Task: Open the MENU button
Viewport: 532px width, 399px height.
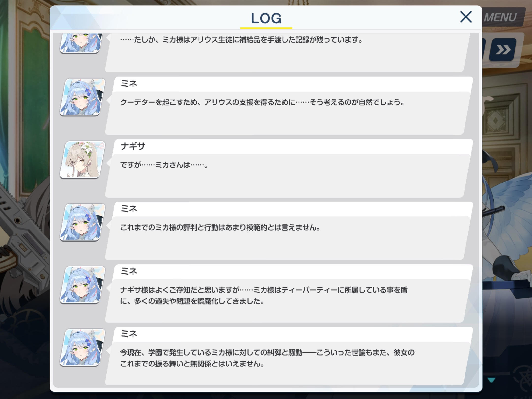Action: pos(500,17)
